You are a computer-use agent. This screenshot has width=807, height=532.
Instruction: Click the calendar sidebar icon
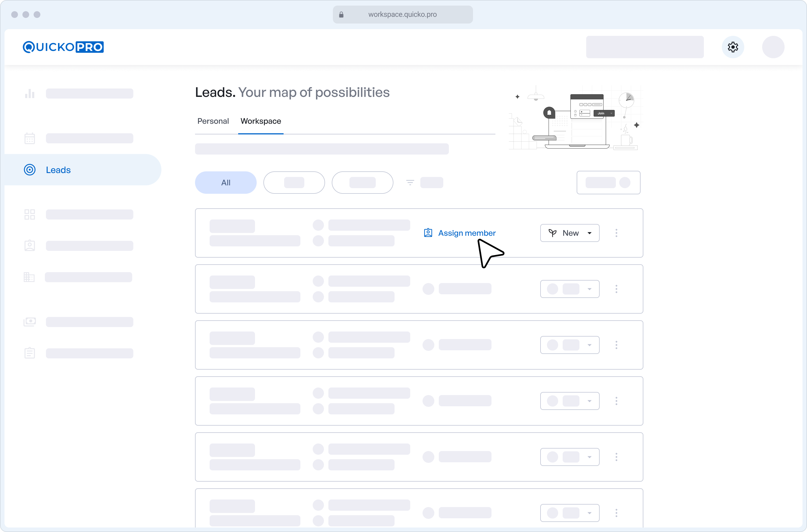click(x=29, y=138)
